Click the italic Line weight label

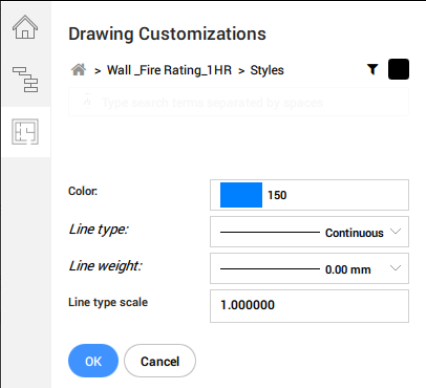[x=106, y=266]
